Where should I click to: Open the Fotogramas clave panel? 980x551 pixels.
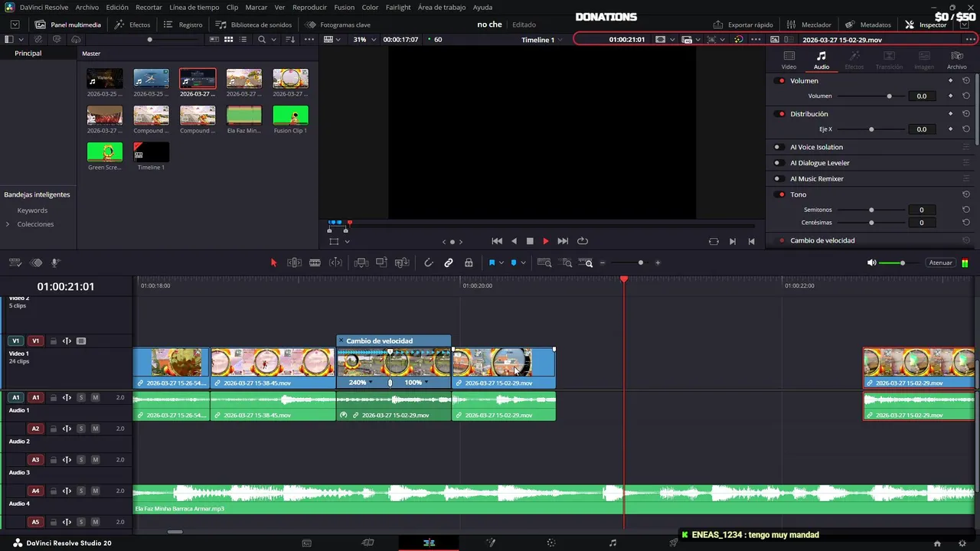coord(338,24)
